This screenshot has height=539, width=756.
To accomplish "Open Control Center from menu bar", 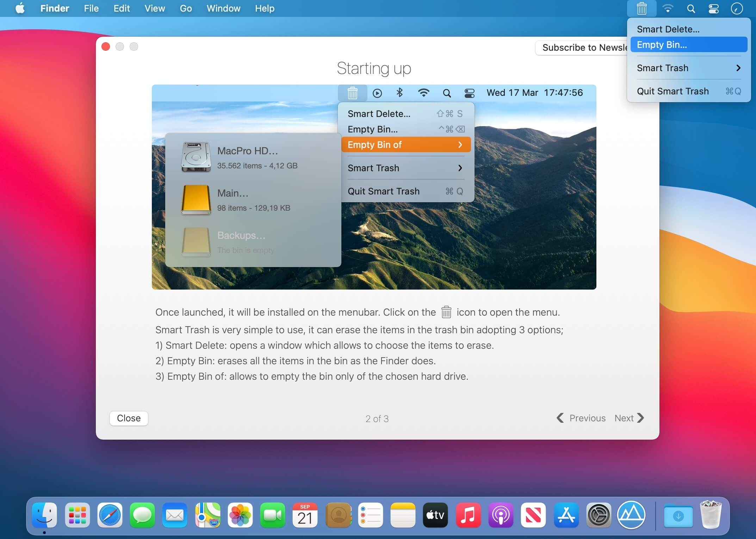I will 714,8.
